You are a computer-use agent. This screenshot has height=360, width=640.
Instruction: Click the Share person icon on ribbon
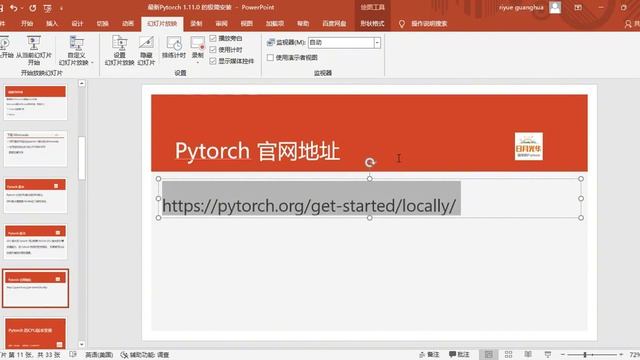click(629, 24)
